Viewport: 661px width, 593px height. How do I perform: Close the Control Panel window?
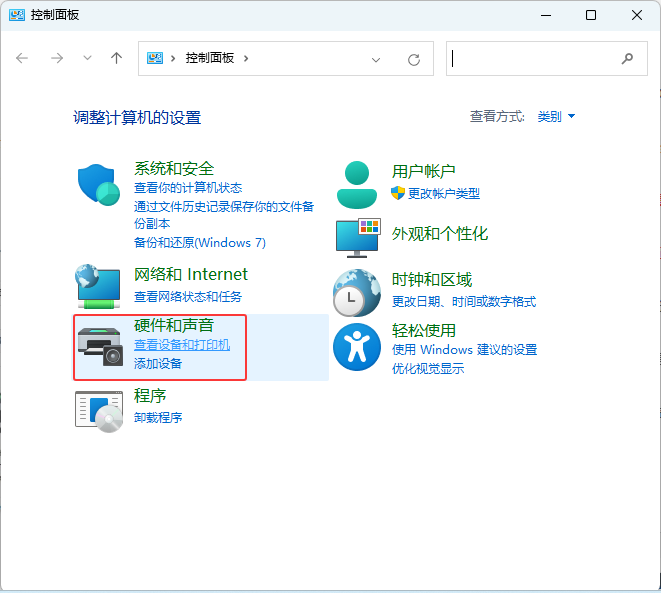(637, 15)
